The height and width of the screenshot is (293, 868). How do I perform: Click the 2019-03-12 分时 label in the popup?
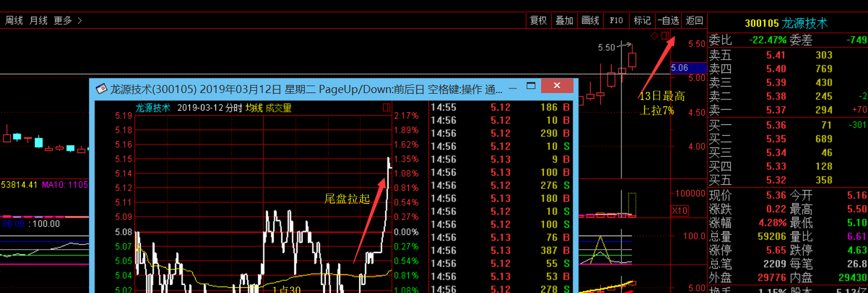point(209,107)
